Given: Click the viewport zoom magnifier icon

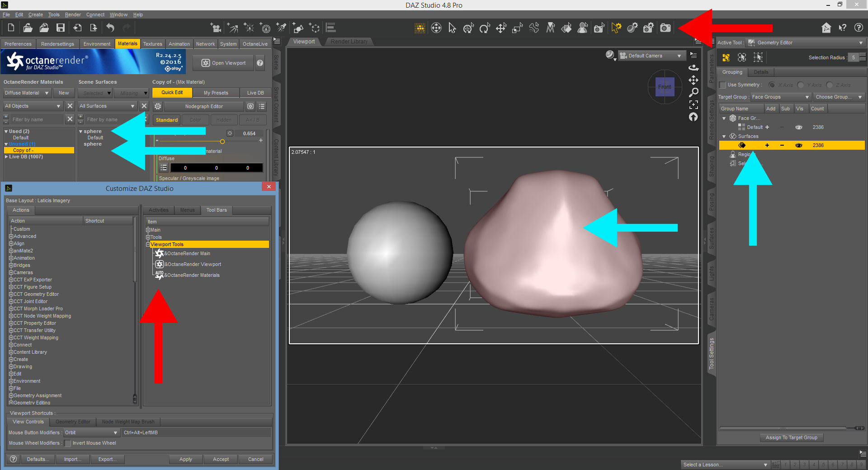Looking at the screenshot, I should click(x=693, y=92).
